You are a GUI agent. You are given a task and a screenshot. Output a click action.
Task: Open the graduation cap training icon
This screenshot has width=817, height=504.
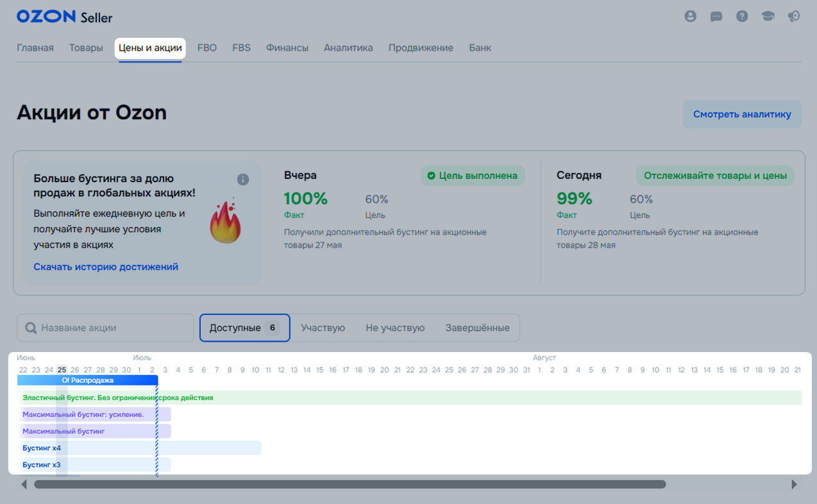(768, 17)
